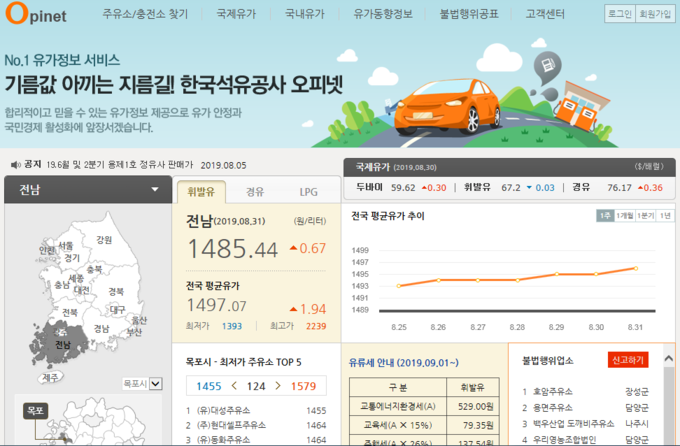680x446 pixels.
Task: Select the 1주 chart period
Action: tap(605, 216)
